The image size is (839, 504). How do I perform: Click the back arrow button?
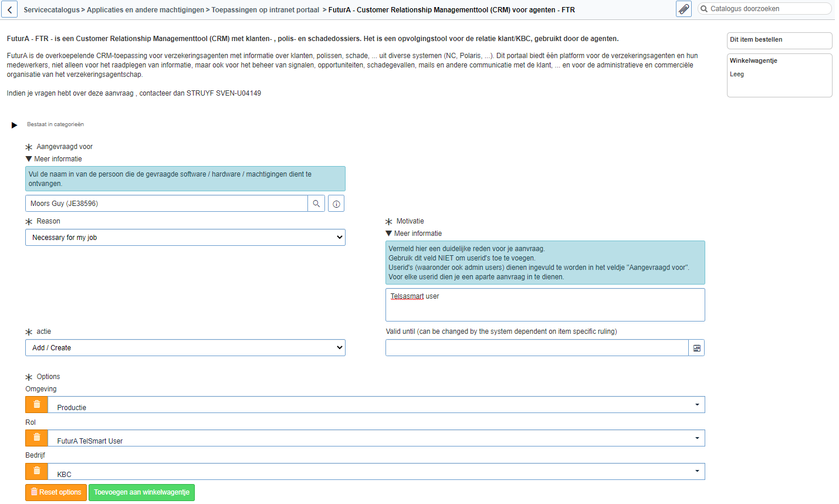9,9
